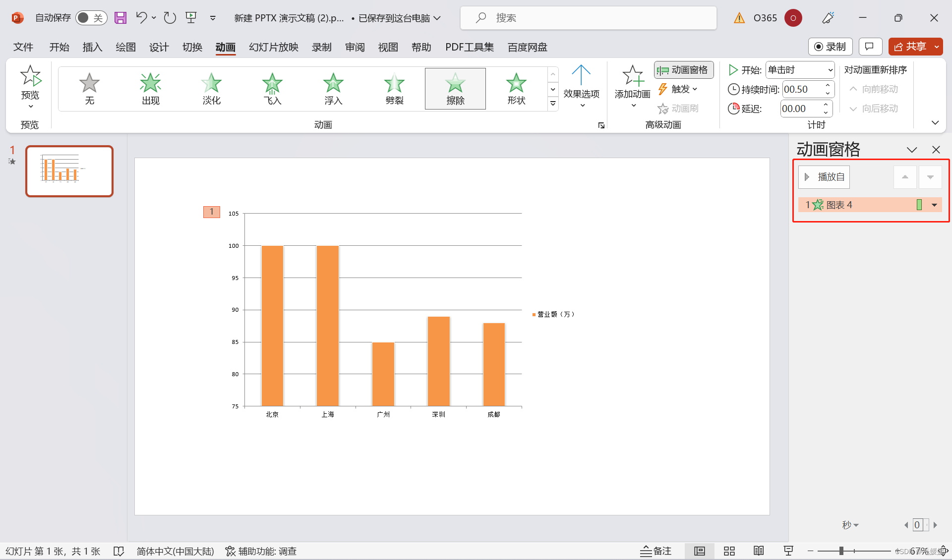952x560 pixels.
Task: Open the Slide Show (幻灯片放映) tab
Action: (273, 47)
